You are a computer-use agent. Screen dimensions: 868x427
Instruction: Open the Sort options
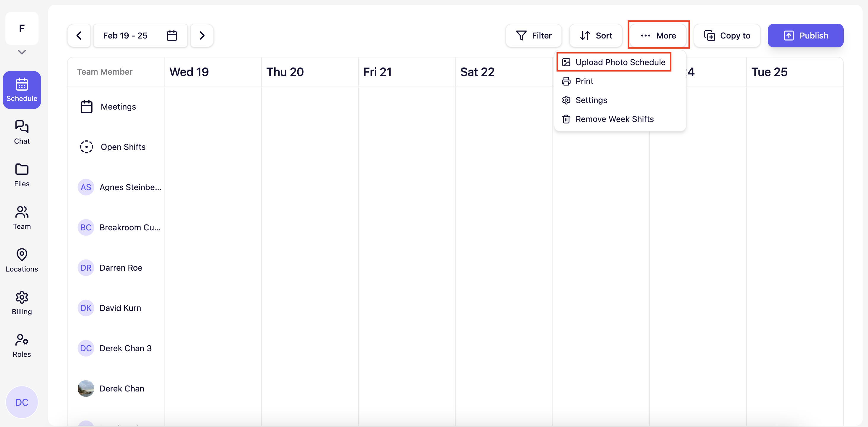click(x=596, y=36)
